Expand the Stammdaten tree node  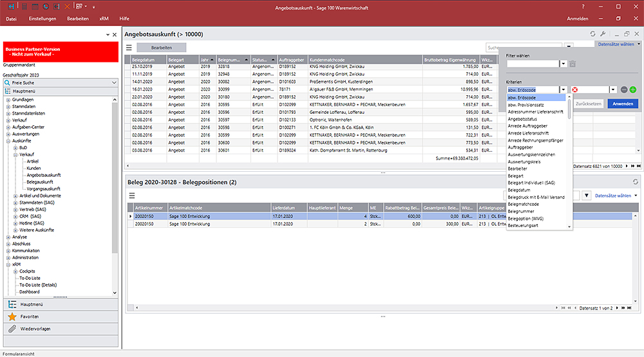[x=8, y=107]
